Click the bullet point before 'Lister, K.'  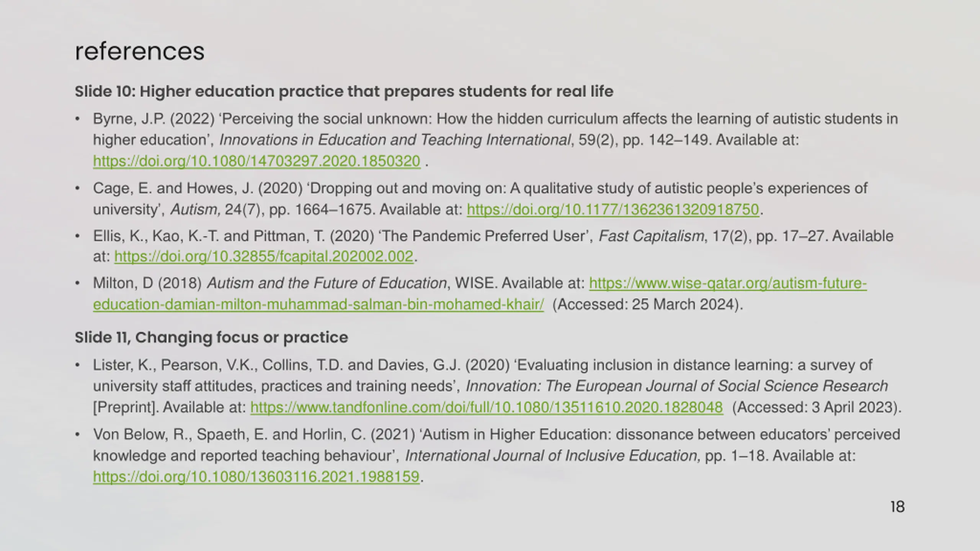[x=77, y=365]
